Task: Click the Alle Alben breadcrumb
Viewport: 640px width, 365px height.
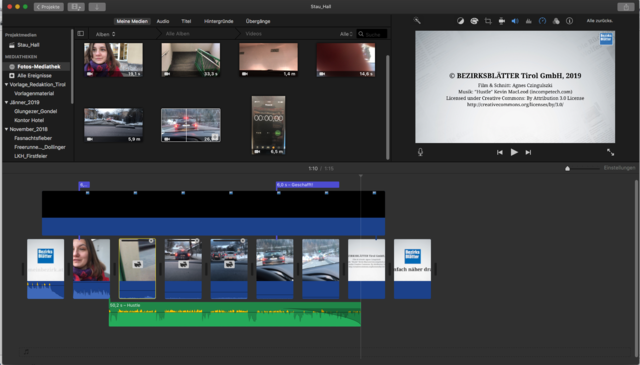Action: pyautogui.click(x=178, y=33)
